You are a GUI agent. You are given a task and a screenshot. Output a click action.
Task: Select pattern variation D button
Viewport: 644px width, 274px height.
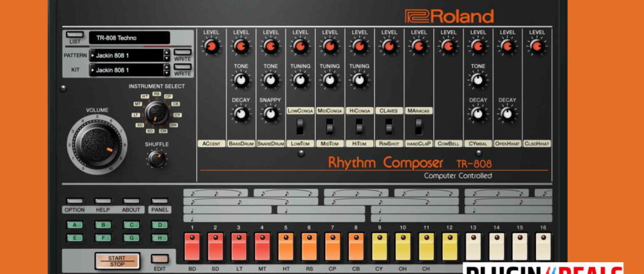pos(160,225)
